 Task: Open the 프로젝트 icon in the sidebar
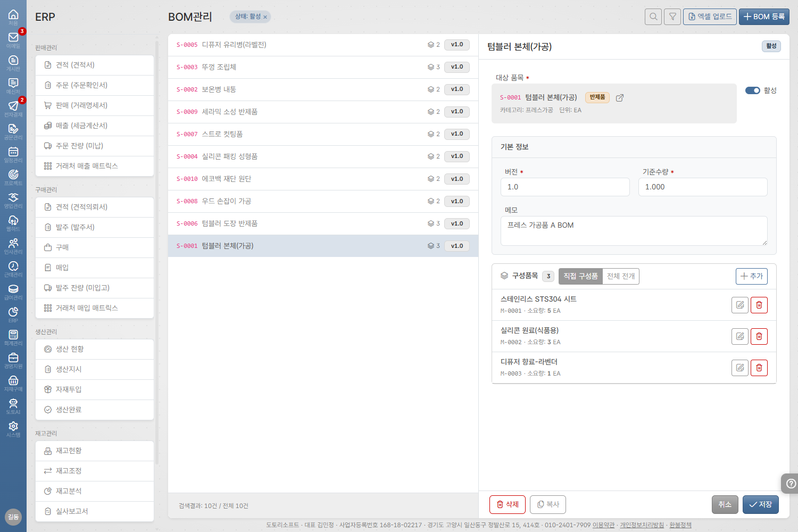(x=13, y=177)
